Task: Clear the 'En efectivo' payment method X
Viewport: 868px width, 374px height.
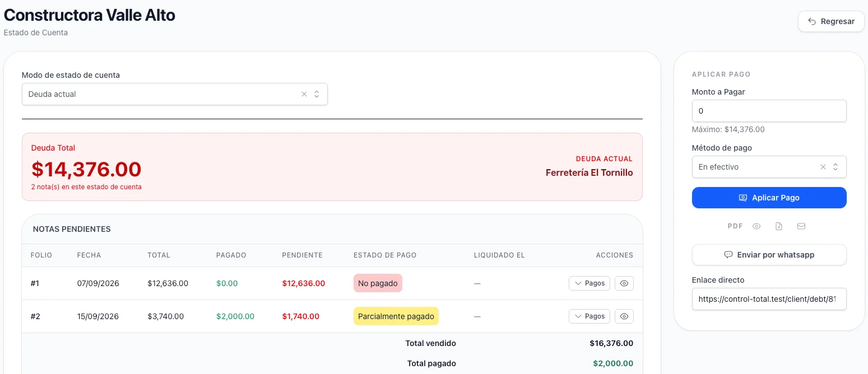Action: point(823,167)
